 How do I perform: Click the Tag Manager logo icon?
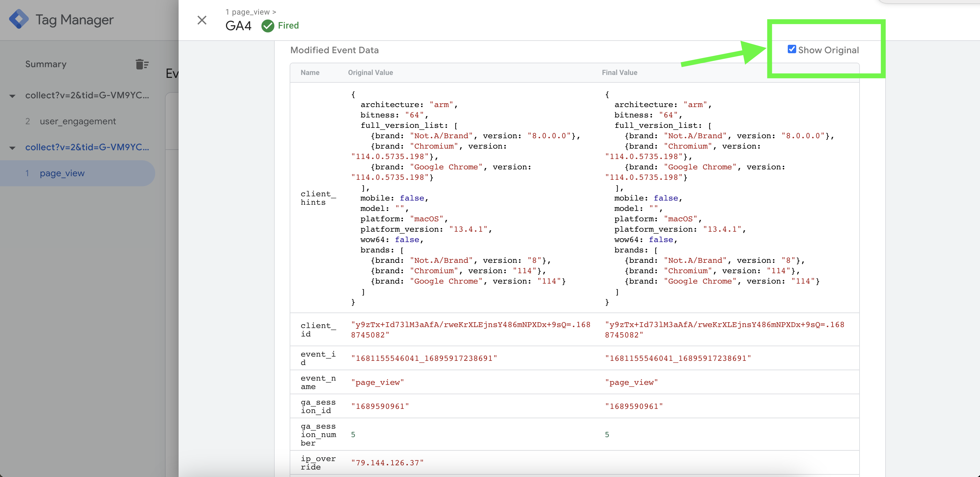click(19, 19)
